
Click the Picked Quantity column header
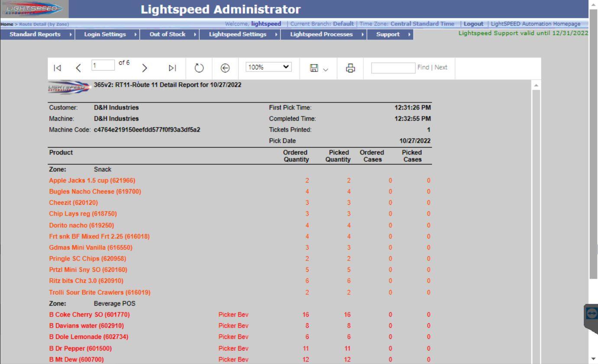(x=338, y=156)
